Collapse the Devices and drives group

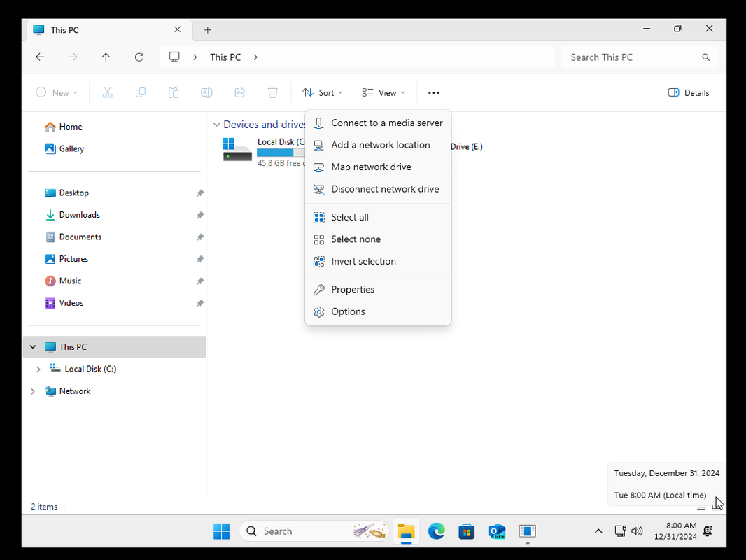(216, 125)
